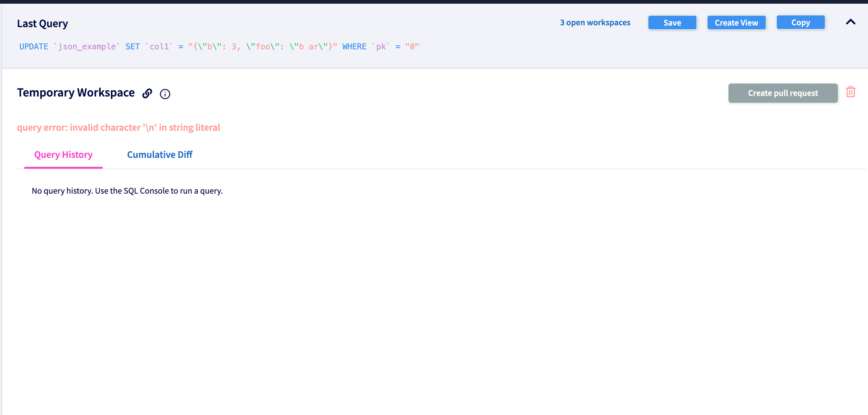The width and height of the screenshot is (868, 415).
Task: Open the 3 open workspaces link
Action: pos(595,23)
